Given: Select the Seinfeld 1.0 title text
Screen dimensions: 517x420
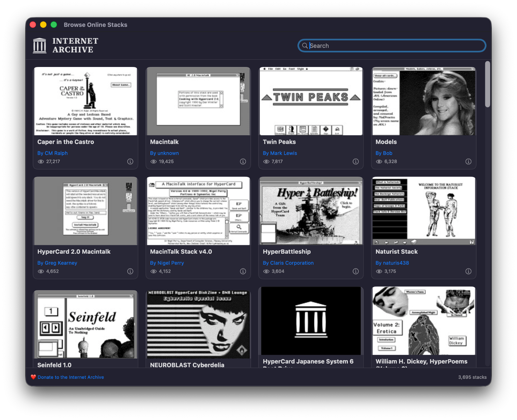Looking at the screenshot, I should coord(54,365).
